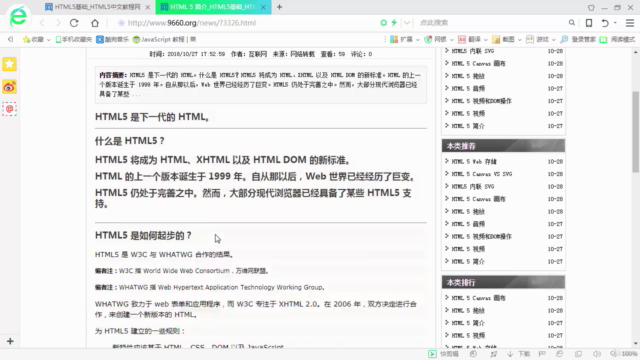Go back to the previous page
The height and width of the screenshot is (360, 640).
(x=42, y=23)
